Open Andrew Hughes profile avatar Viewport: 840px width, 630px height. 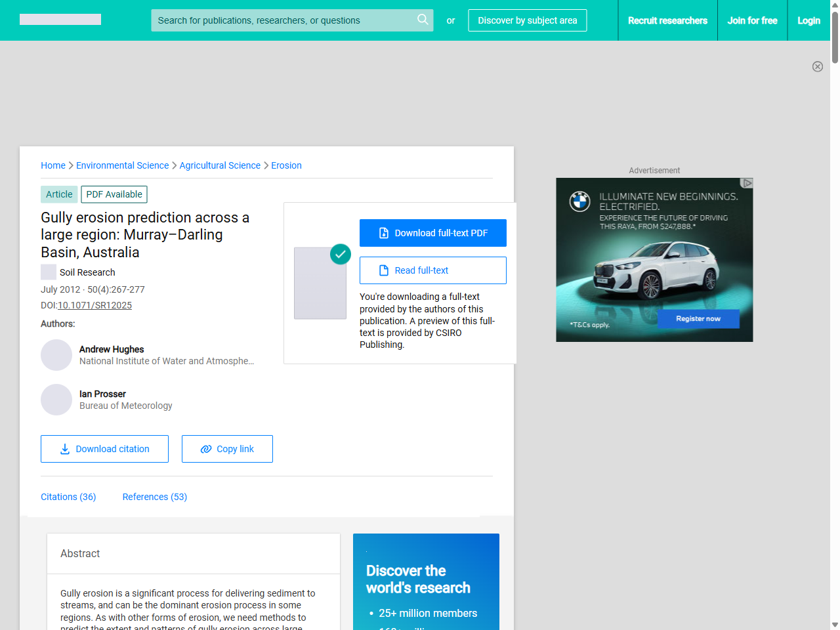56,355
